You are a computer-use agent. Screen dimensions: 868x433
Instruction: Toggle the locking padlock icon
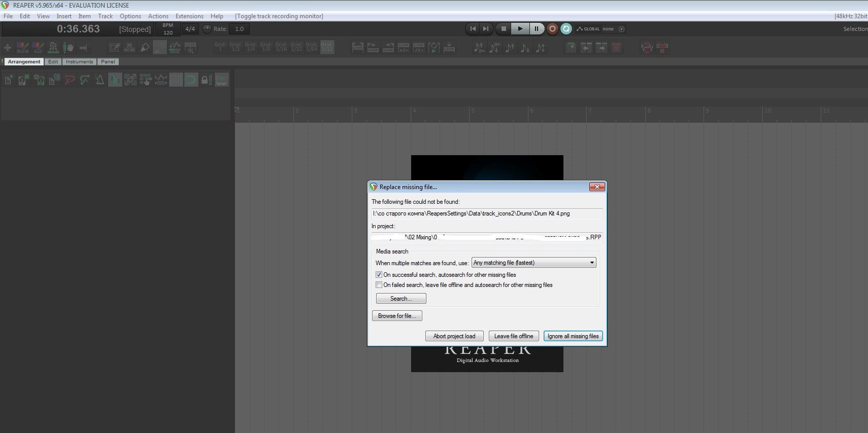(x=206, y=80)
